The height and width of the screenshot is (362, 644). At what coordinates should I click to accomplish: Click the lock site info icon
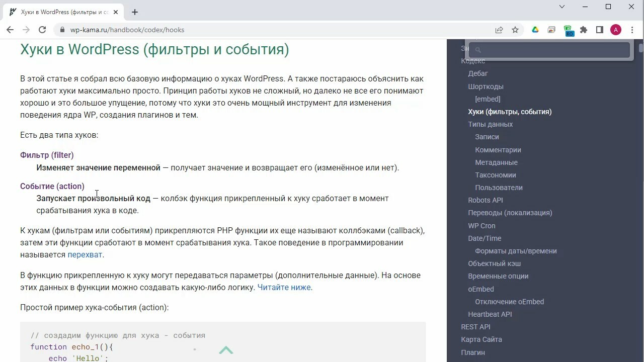coord(62,30)
